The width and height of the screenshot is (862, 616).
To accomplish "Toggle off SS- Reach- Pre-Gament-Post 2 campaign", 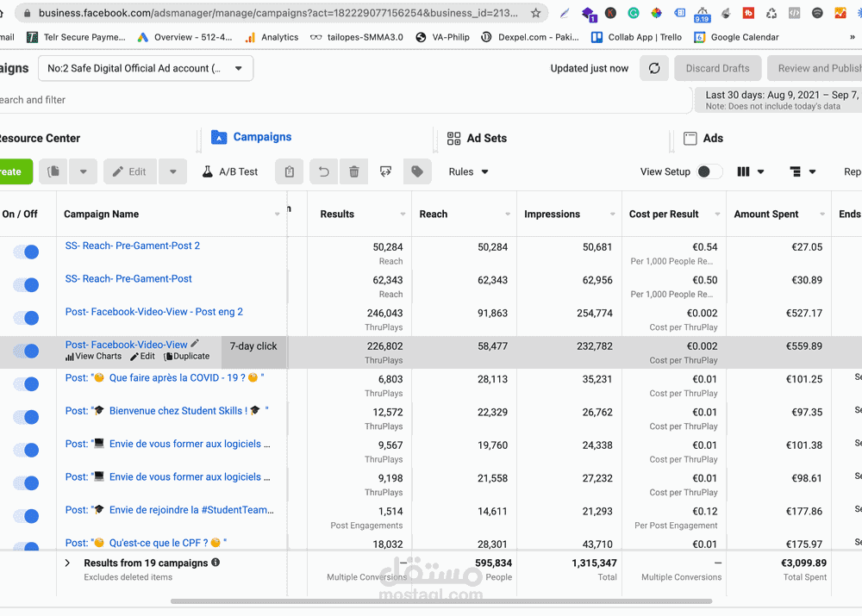I will pyautogui.click(x=27, y=252).
